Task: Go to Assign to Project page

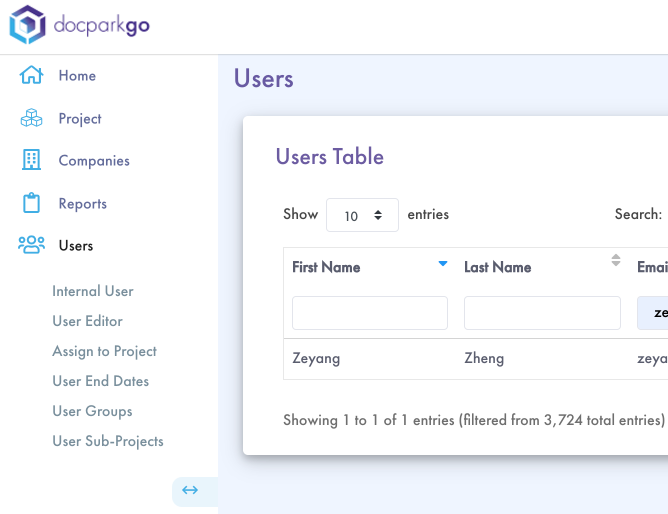Action: 105,351
